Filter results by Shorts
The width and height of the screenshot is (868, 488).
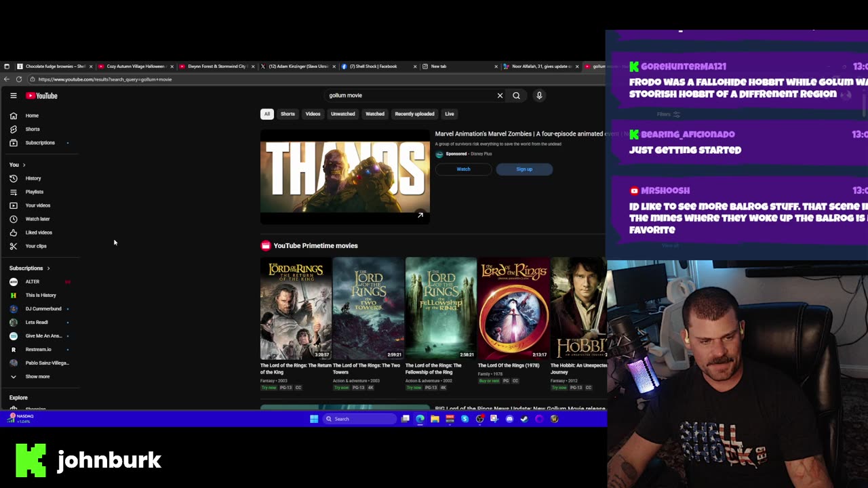[288, 114]
